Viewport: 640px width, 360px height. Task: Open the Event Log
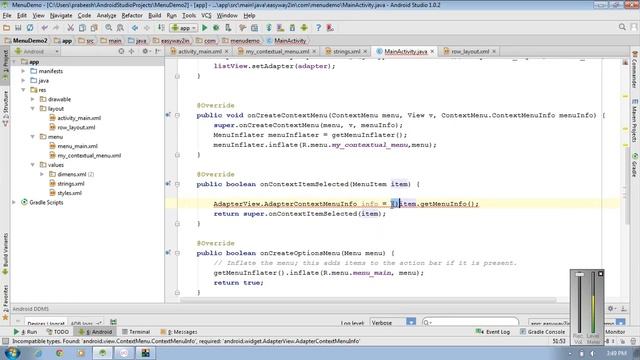(493, 332)
